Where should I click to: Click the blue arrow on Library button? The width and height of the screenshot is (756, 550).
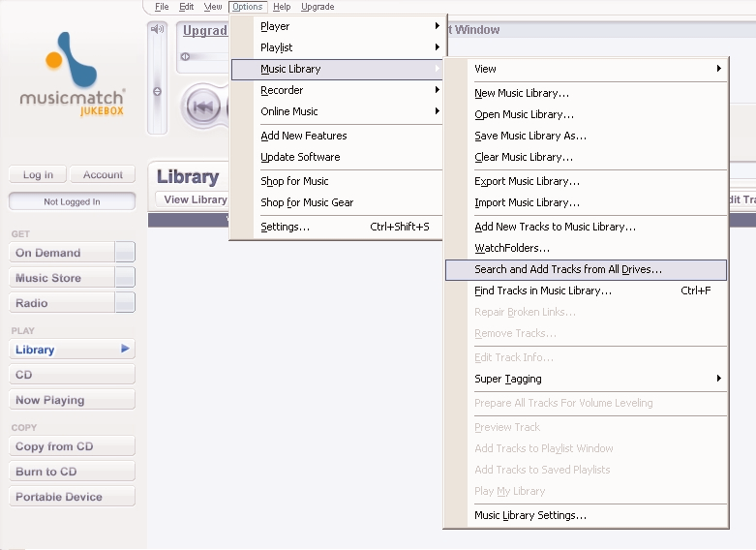point(125,349)
